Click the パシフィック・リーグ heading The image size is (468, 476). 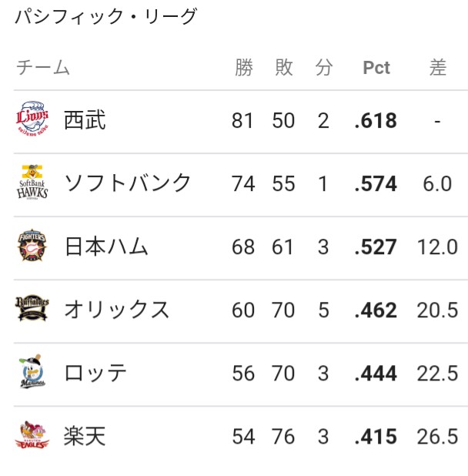click(106, 16)
